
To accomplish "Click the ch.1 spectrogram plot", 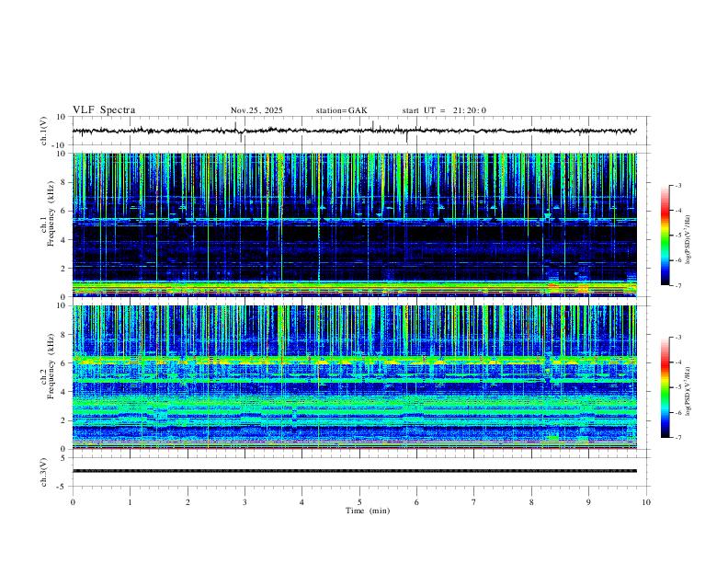I will coord(355,224).
